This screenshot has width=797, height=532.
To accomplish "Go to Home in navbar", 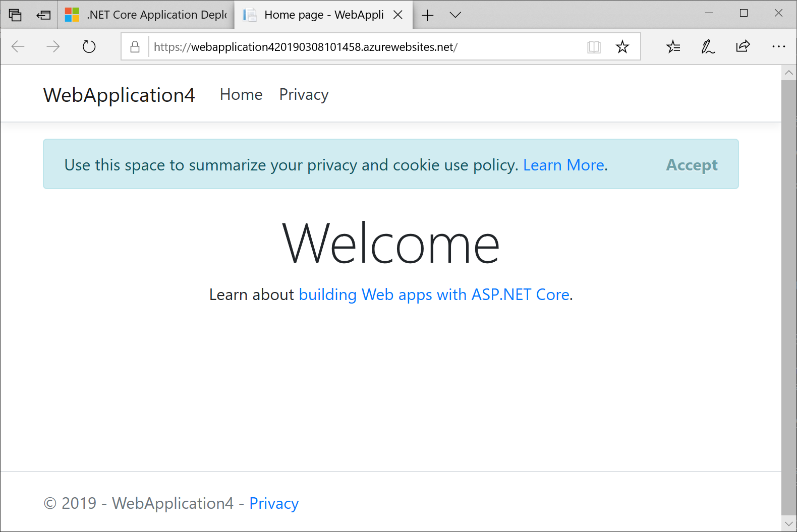I will coord(241,94).
